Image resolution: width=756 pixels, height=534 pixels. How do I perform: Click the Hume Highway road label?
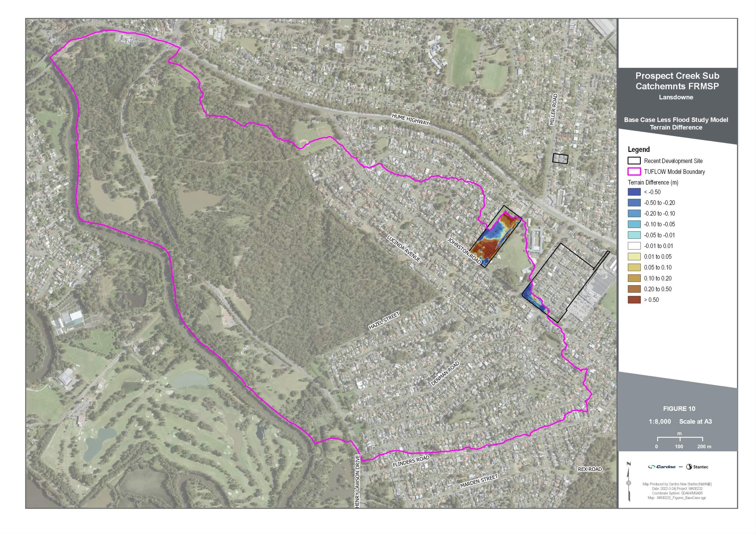[x=410, y=119]
